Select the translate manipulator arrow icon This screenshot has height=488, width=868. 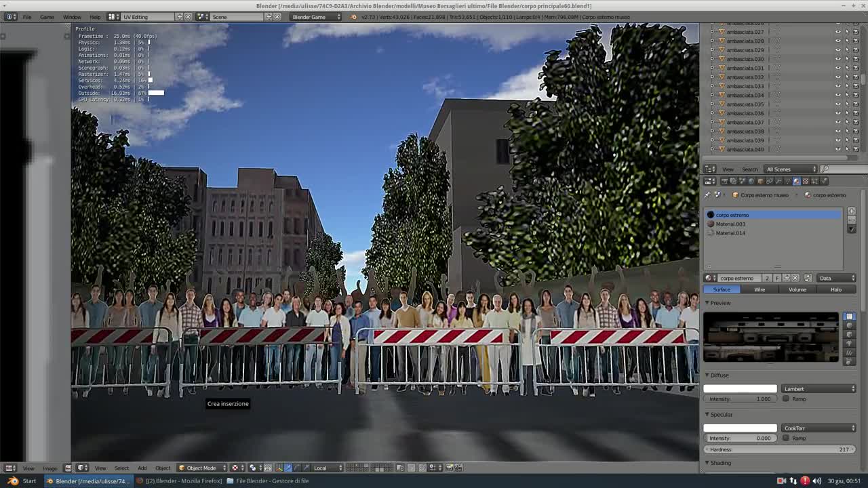288,468
